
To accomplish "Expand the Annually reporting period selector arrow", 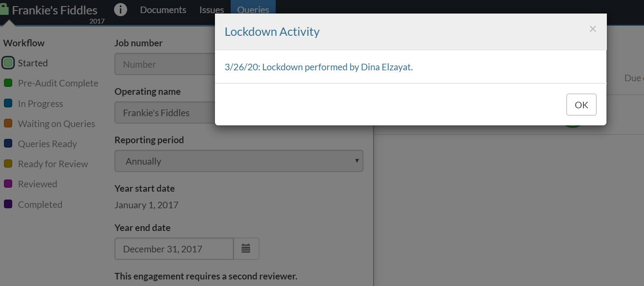I will 357,161.
